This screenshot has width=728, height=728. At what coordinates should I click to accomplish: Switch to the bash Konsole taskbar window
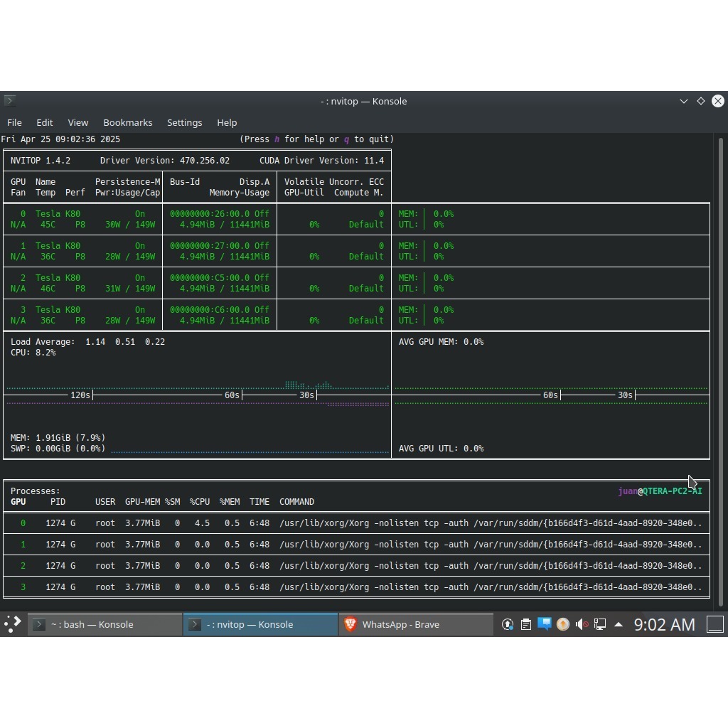pos(105,624)
